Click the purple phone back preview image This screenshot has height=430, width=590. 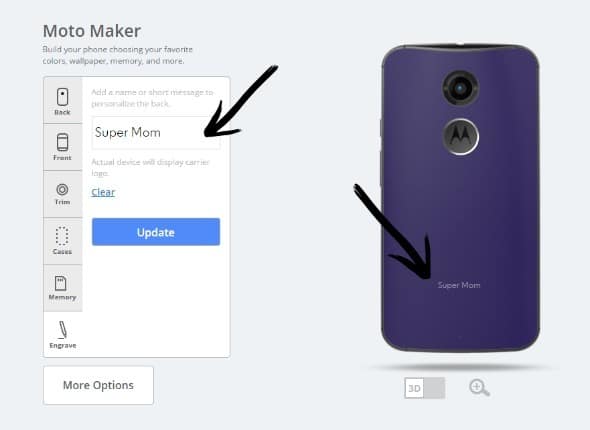(460, 198)
